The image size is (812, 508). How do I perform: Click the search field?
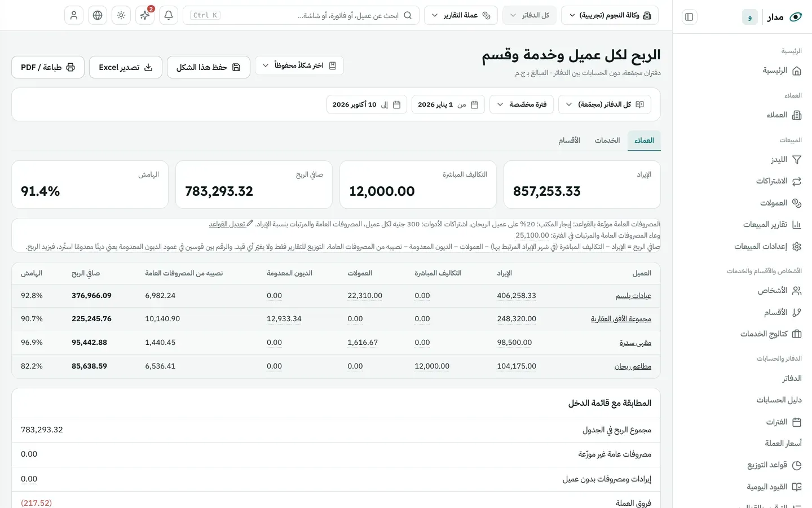[301, 15]
